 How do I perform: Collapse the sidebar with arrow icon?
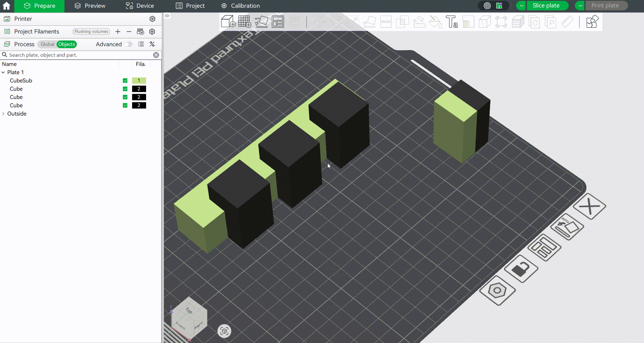(167, 16)
